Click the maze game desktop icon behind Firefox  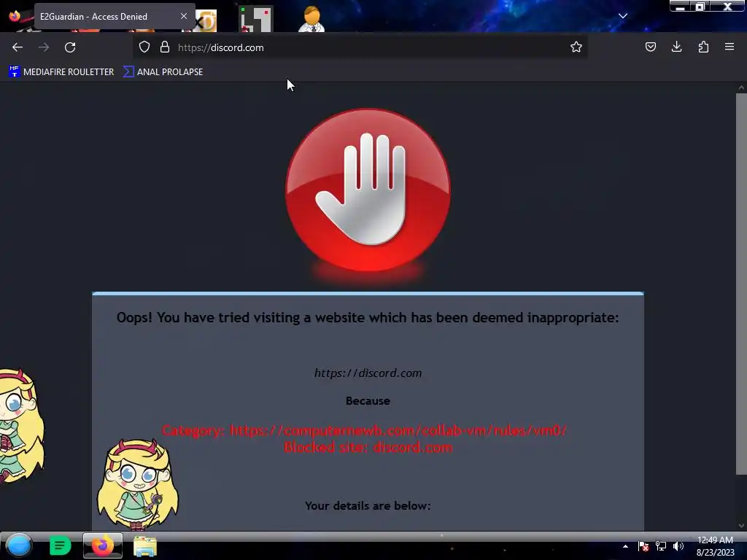point(256,19)
